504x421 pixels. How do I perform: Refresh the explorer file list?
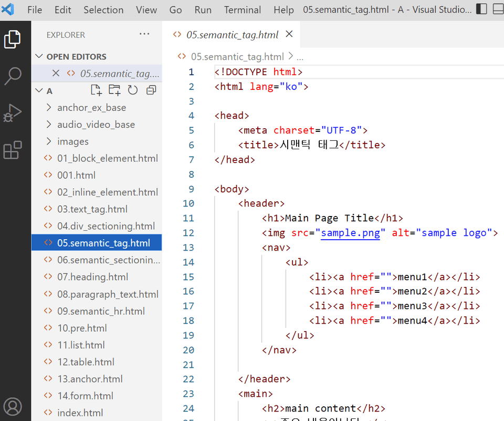[133, 90]
